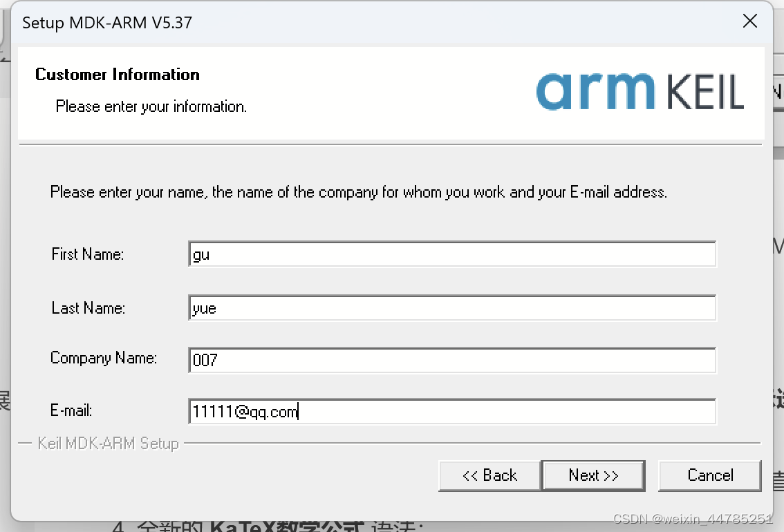This screenshot has height=532, width=784.
Task: Go back with the << Back button
Action: 490,475
